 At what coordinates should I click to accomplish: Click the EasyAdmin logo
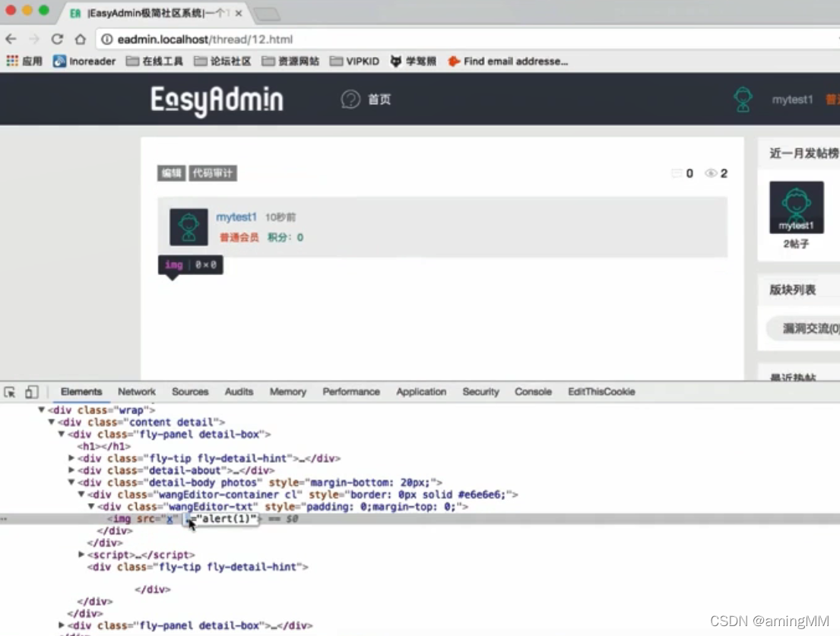click(x=217, y=100)
